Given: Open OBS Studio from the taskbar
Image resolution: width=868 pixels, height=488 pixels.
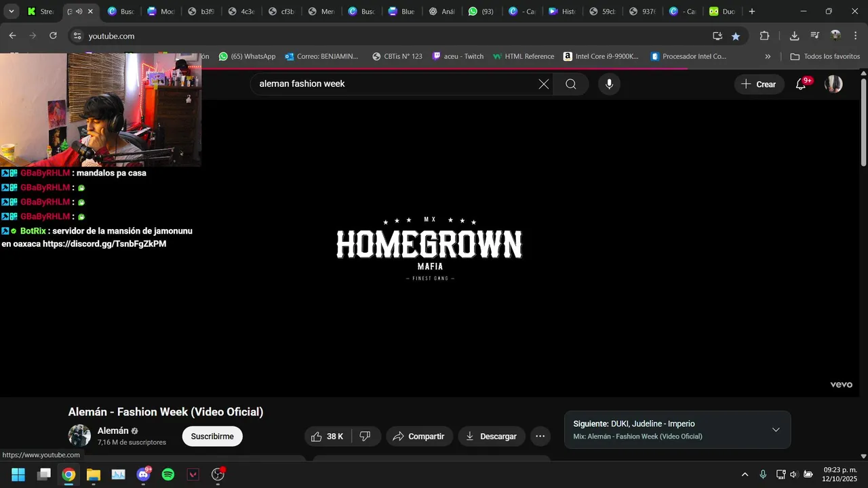Looking at the screenshot, I should point(218,474).
